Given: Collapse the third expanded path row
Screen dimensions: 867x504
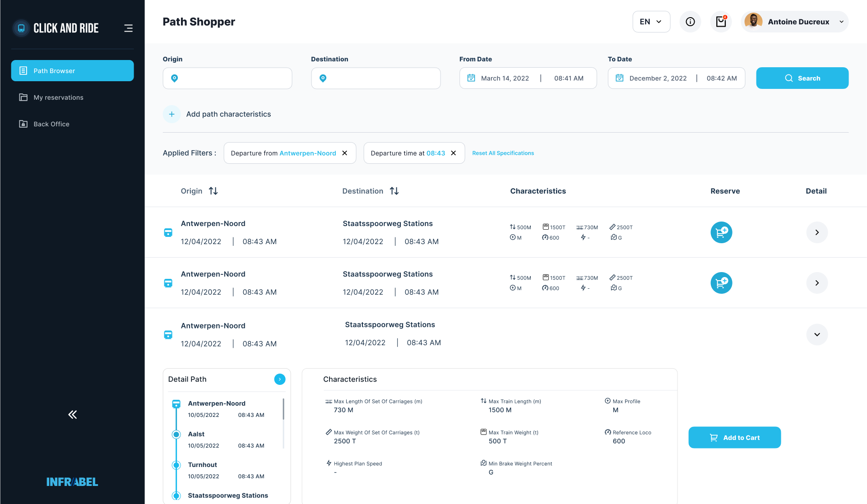Looking at the screenshot, I should pos(817,334).
